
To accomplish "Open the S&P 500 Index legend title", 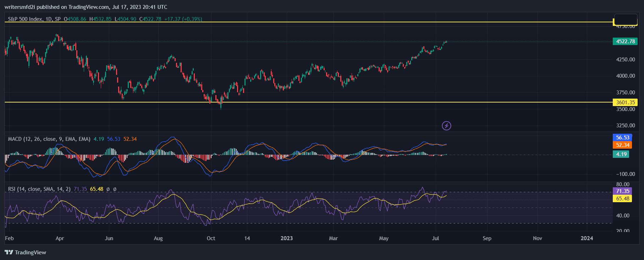I will point(34,19).
